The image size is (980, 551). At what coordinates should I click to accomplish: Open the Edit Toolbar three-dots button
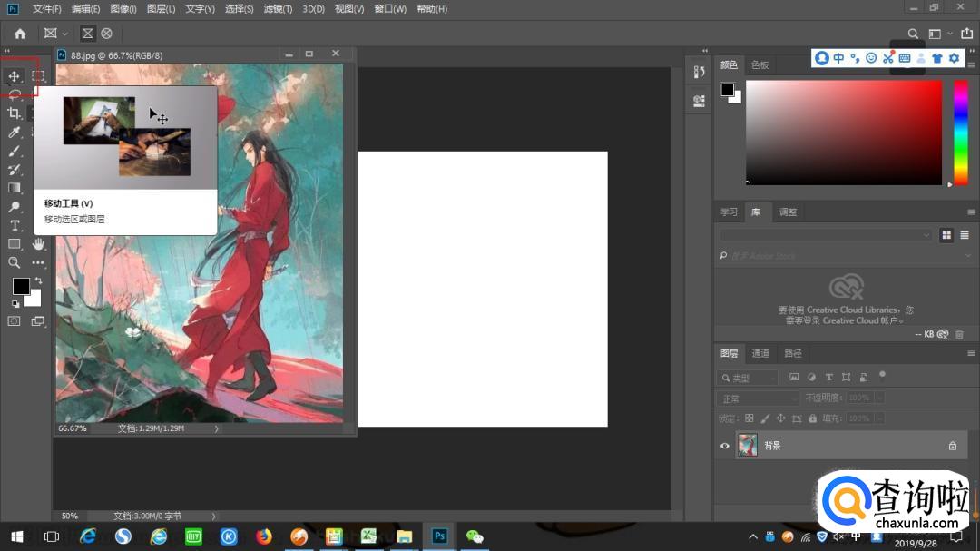pos(38,262)
